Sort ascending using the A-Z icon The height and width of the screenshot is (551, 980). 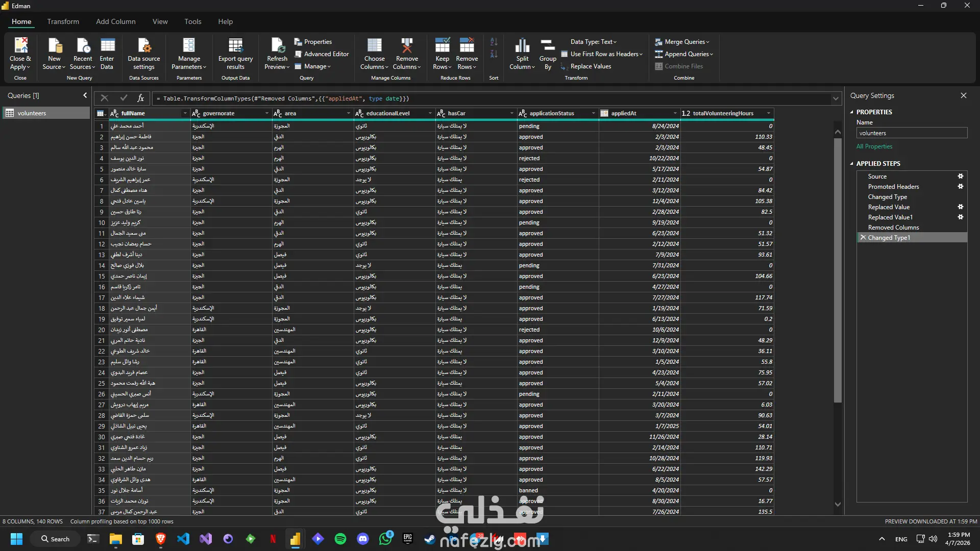click(x=494, y=42)
